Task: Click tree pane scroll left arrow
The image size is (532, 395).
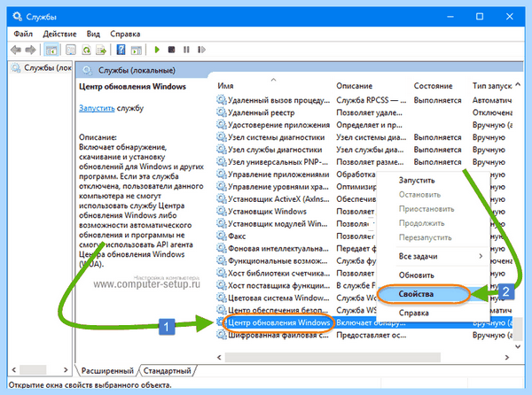Action: 14,369
